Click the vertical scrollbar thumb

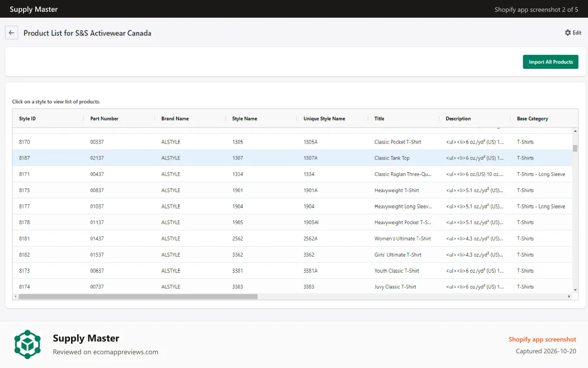point(575,148)
